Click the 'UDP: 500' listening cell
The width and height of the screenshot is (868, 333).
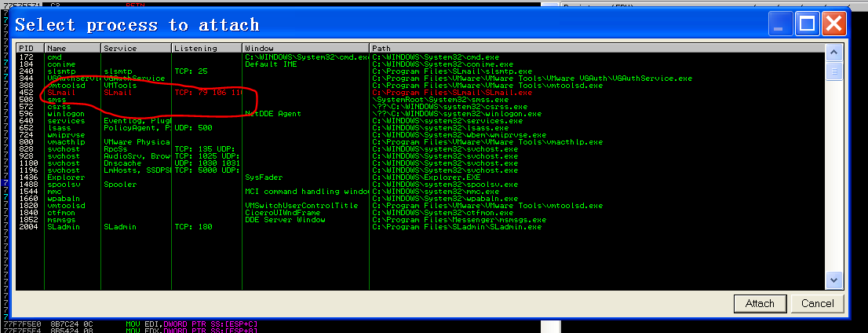coord(192,128)
